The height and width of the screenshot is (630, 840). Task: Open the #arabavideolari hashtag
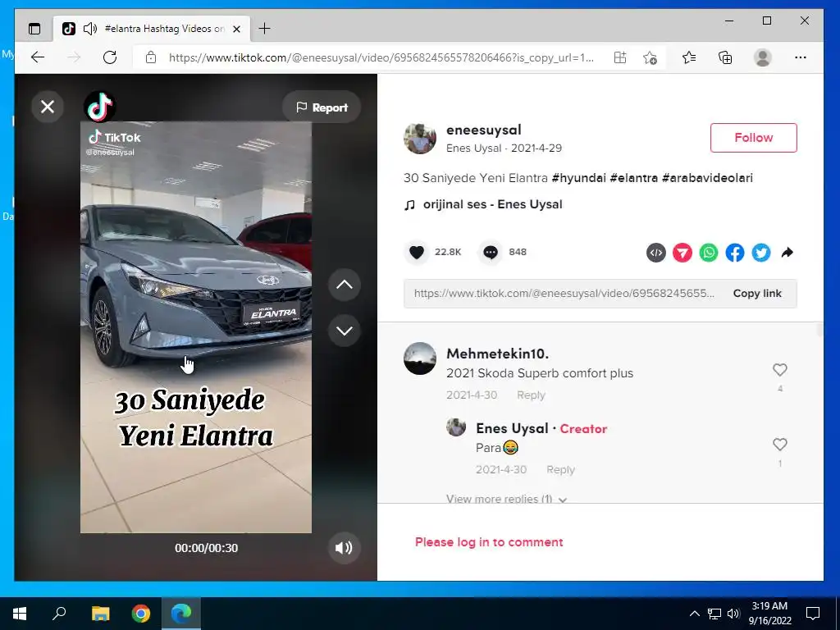coord(707,178)
